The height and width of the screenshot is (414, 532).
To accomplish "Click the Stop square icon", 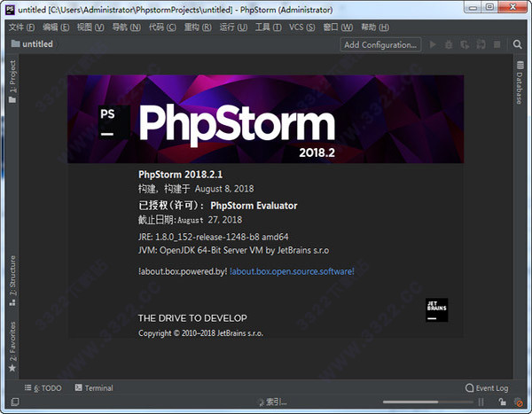I will 497,44.
